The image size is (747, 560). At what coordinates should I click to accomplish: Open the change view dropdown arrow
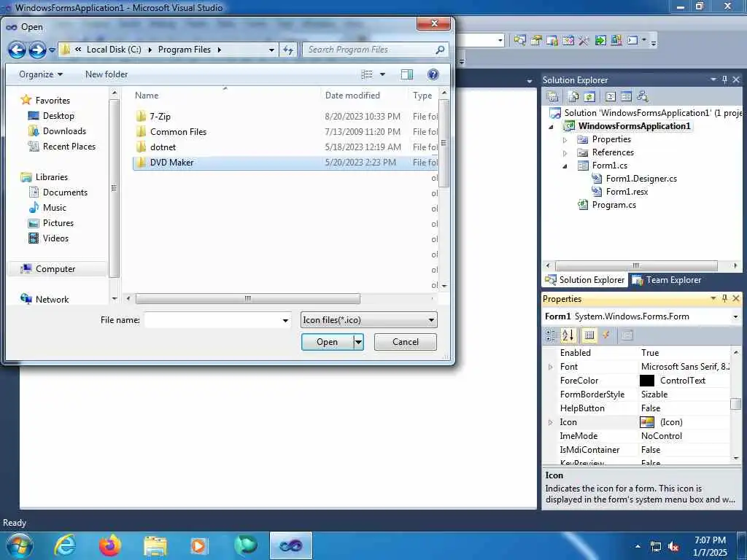coord(382,74)
